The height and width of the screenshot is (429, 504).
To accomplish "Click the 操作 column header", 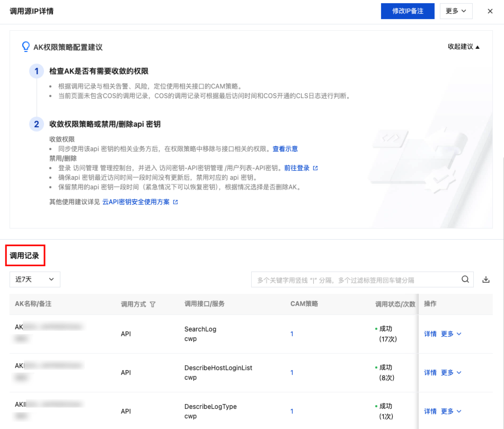I will pos(430,304).
